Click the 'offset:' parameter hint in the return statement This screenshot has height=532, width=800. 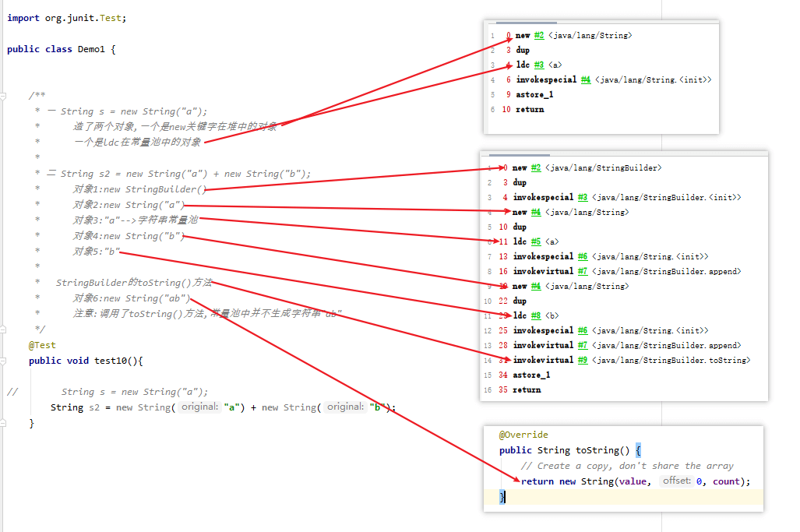coord(676,481)
